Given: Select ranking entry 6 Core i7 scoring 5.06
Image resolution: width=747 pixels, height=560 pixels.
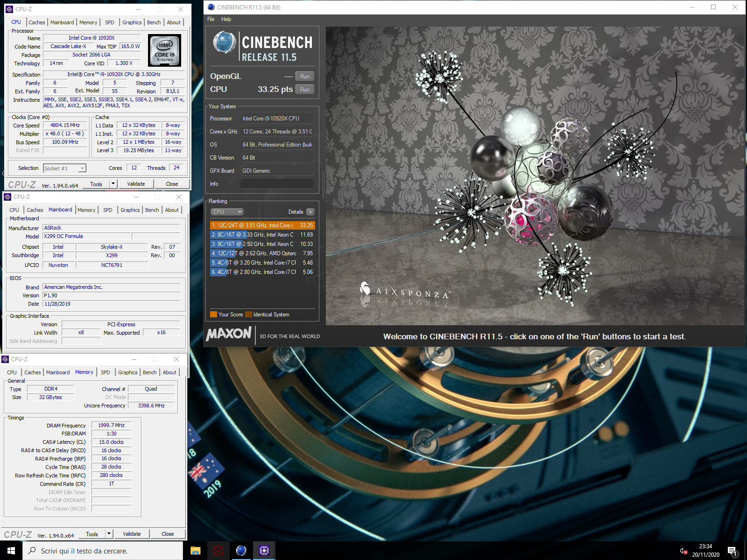Looking at the screenshot, I should coord(262,272).
